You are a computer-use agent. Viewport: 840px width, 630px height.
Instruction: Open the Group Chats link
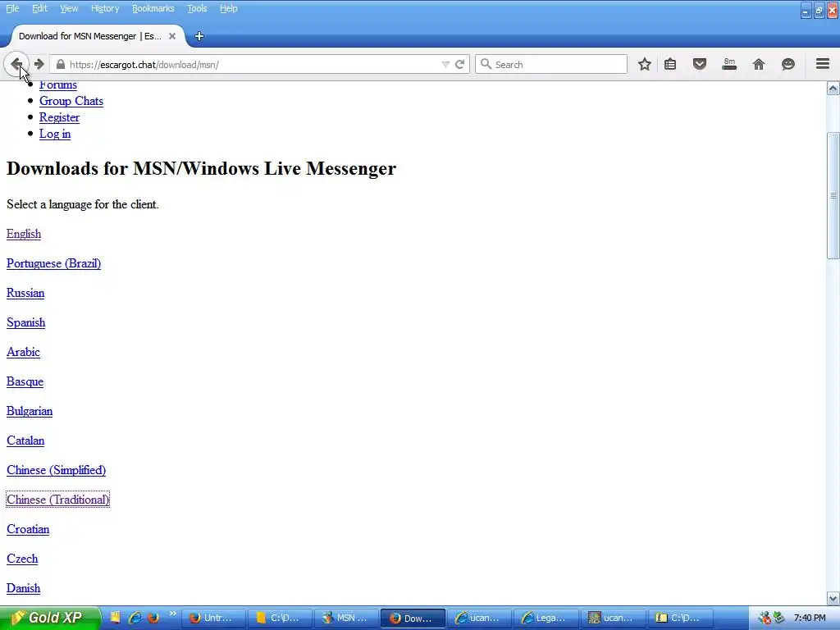(71, 101)
